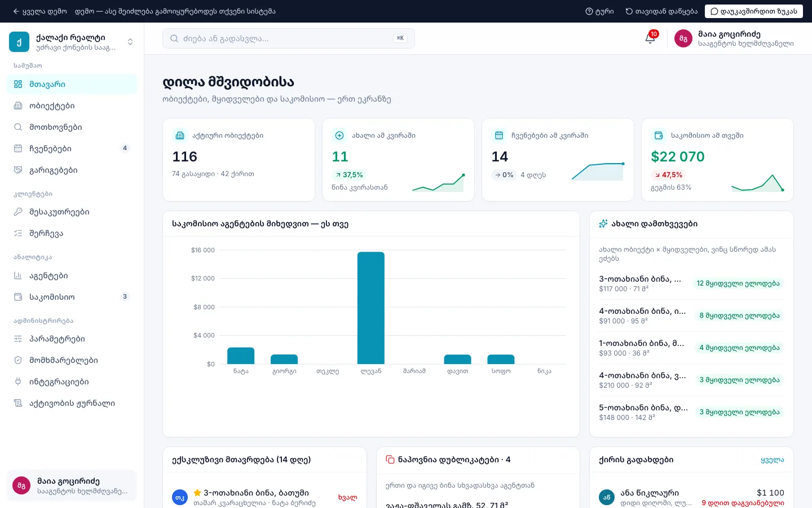Click the ყველა დემო back link

coord(40,11)
